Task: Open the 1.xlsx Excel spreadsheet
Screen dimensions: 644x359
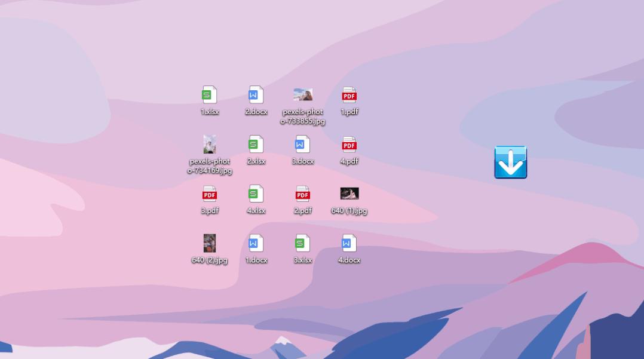Action: [209, 96]
